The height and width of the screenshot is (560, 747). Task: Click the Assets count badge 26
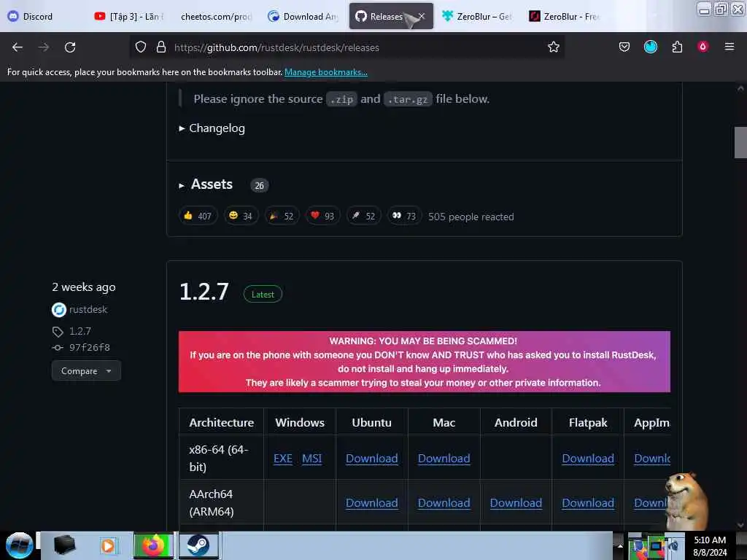click(x=259, y=186)
